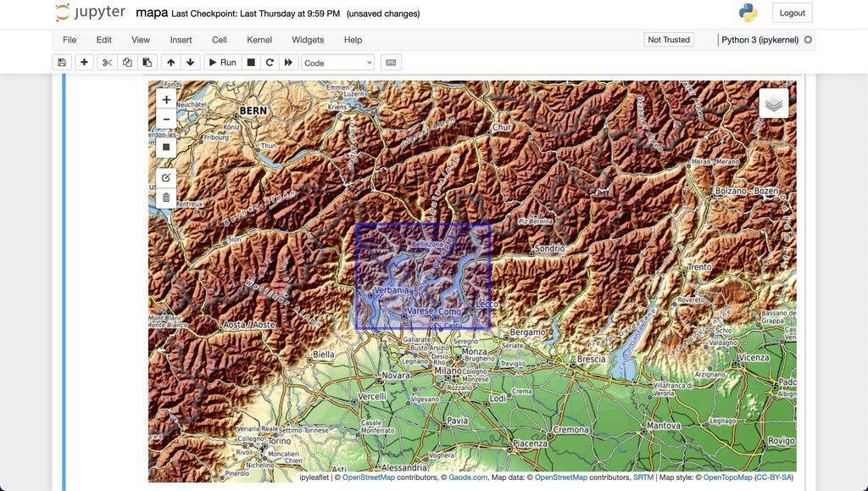Insert a new cell below with plus icon
Viewport: 868px width, 491px height.
pyautogui.click(x=84, y=63)
